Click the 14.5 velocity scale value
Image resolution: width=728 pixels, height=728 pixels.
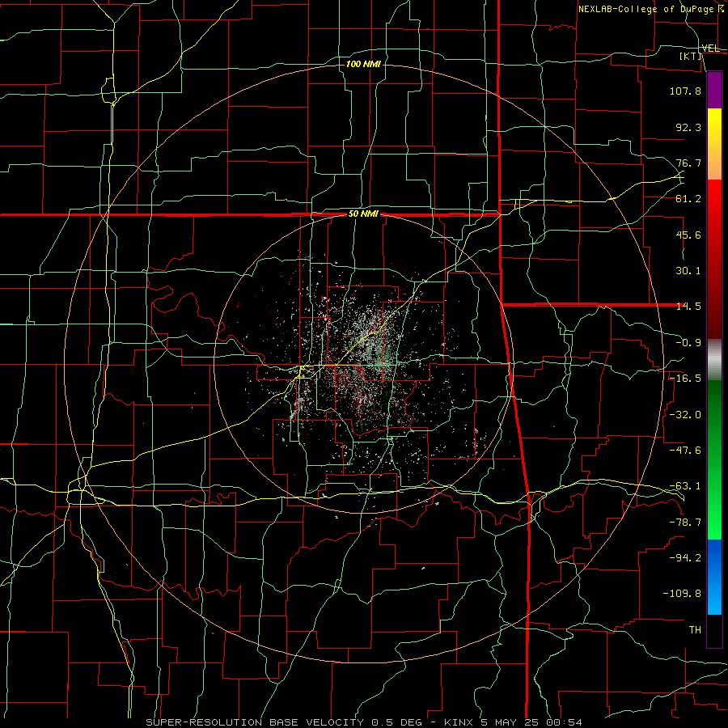coord(688,307)
